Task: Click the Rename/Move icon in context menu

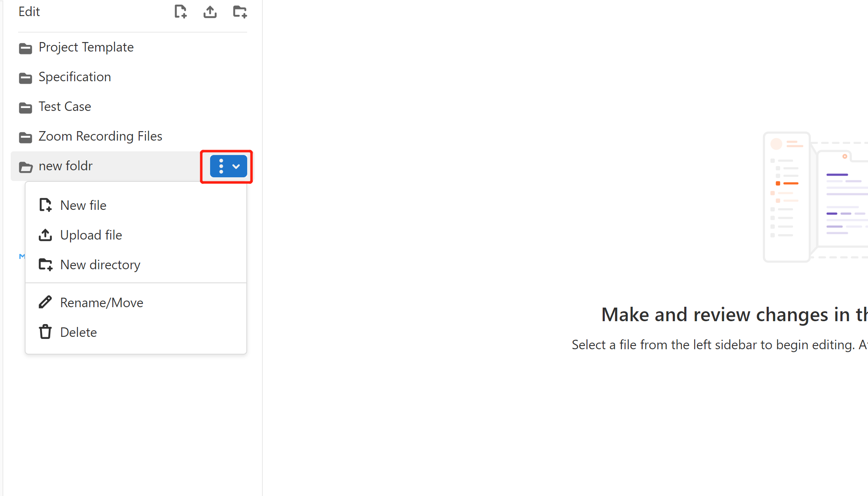Action: [x=45, y=303]
